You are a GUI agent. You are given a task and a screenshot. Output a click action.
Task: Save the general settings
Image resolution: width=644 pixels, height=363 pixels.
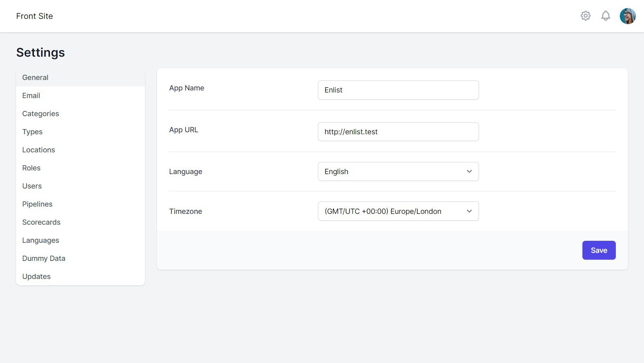[599, 250]
